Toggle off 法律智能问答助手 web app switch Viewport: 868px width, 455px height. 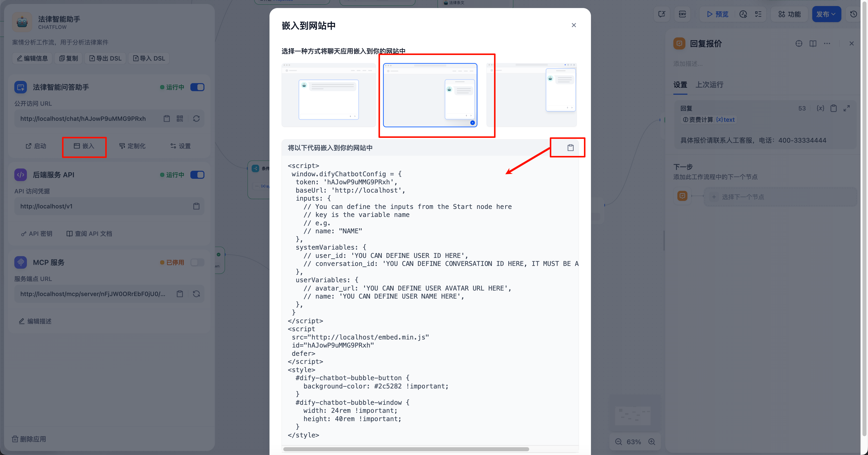click(197, 87)
